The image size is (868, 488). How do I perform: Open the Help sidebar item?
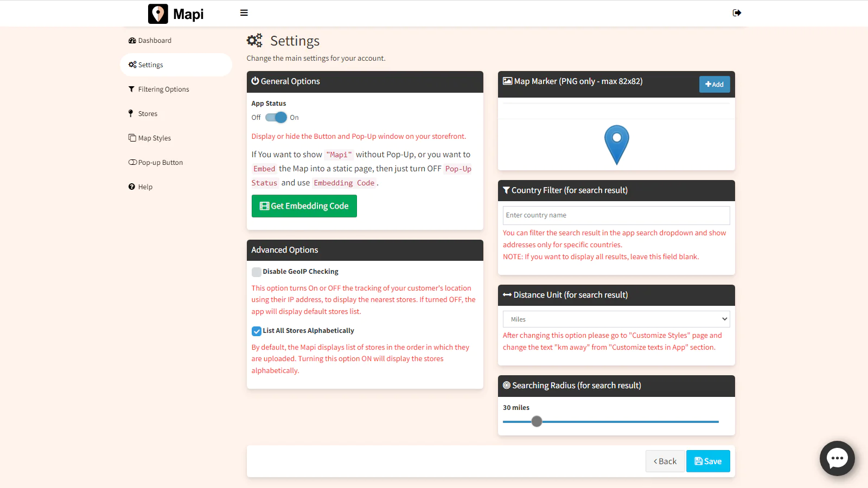[x=176, y=187]
